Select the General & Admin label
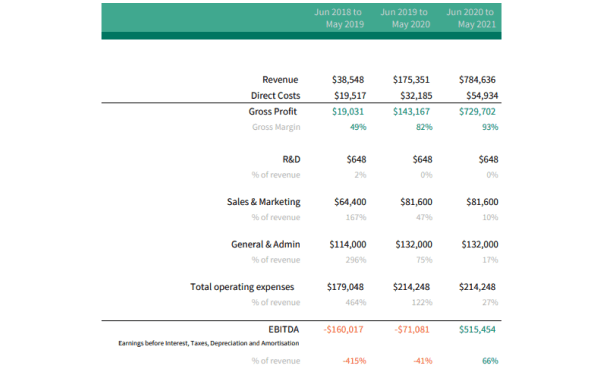The image size is (600, 371). coord(266,244)
